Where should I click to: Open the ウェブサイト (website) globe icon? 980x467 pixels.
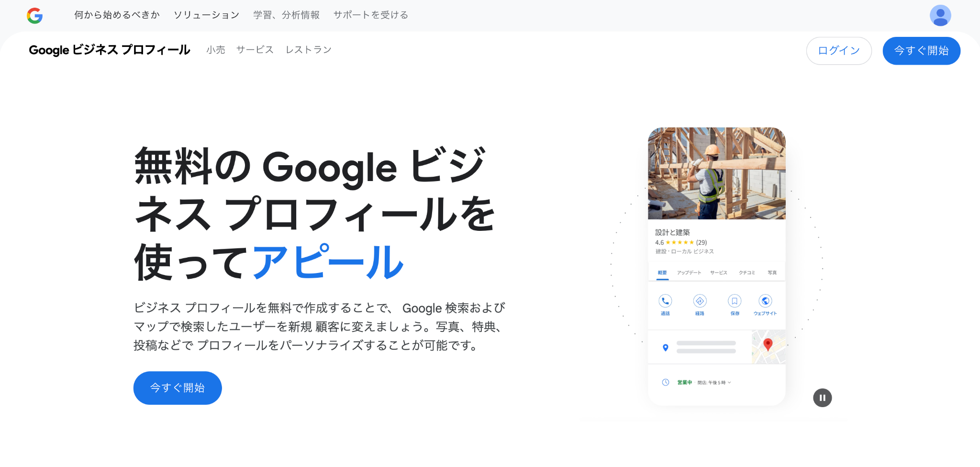[x=765, y=302]
